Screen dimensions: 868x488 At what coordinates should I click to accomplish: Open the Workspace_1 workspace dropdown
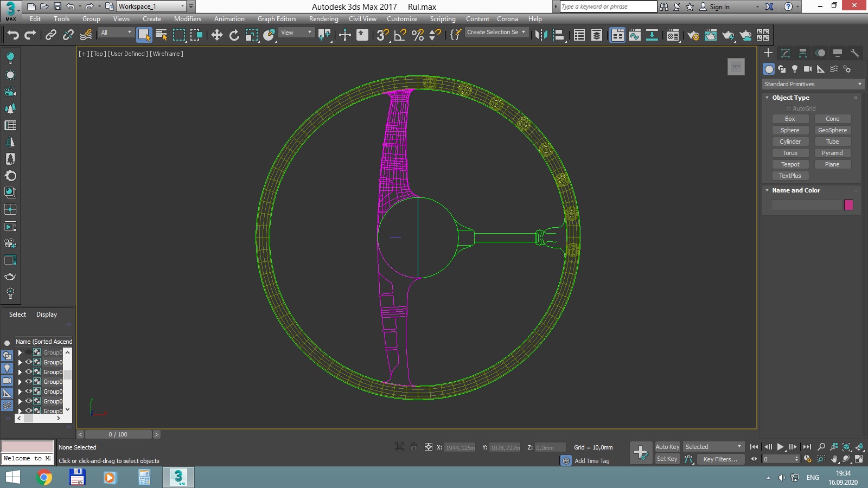(x=151, y=7)
